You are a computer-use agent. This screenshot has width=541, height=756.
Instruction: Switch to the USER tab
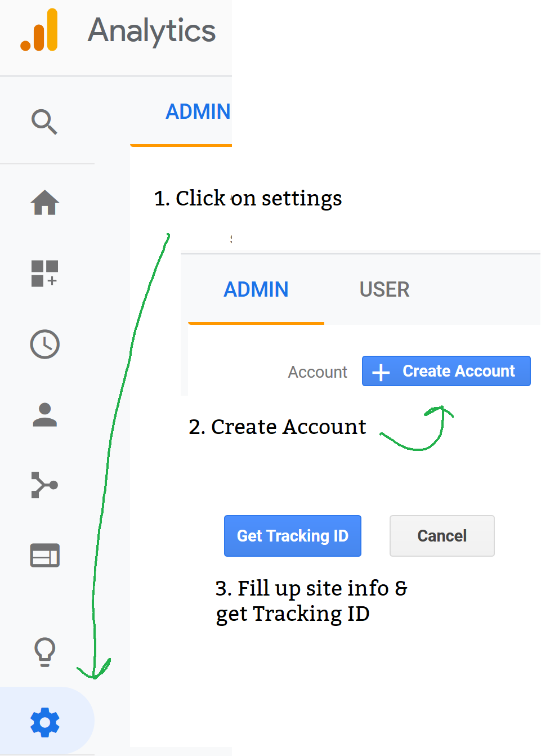tap(384, 289)
